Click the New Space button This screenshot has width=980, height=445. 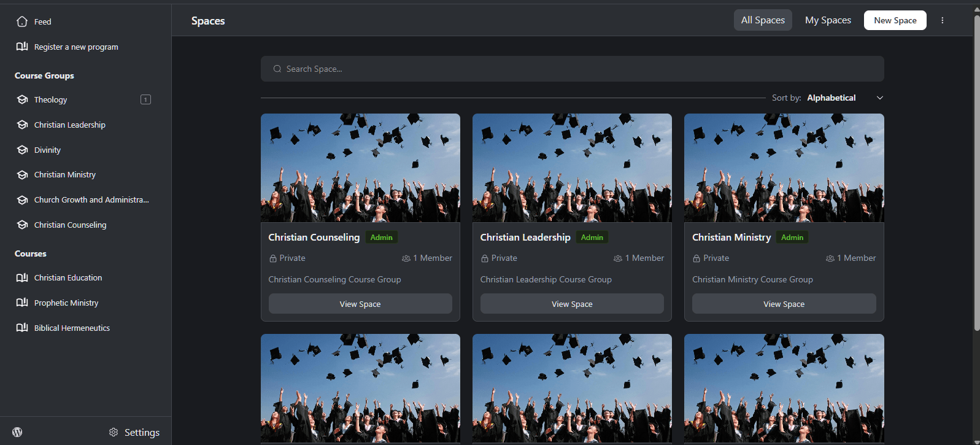tap(895, 20)
